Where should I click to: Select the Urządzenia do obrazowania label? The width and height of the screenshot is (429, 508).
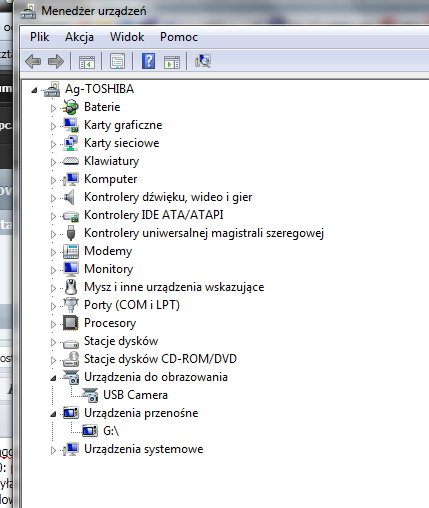tap(156, 377)
